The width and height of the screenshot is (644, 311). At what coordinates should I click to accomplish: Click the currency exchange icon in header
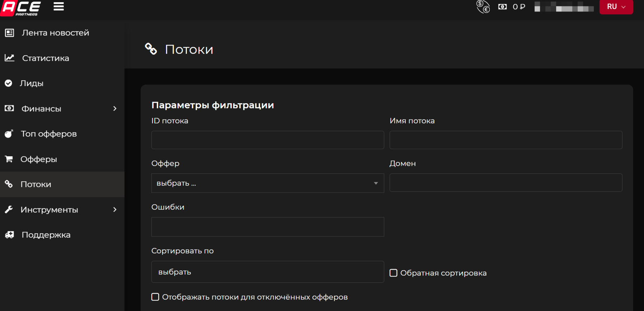[x=483, y=6]
